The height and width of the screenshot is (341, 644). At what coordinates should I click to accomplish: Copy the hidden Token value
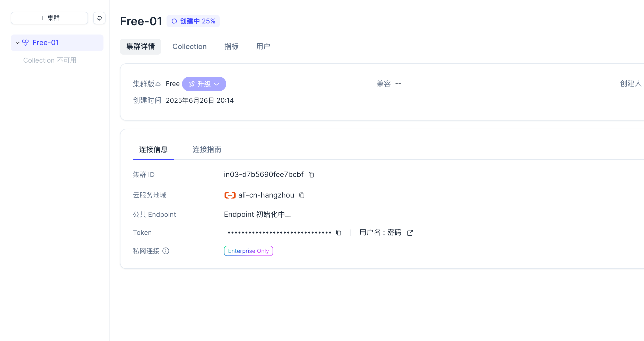pos(338,233)
